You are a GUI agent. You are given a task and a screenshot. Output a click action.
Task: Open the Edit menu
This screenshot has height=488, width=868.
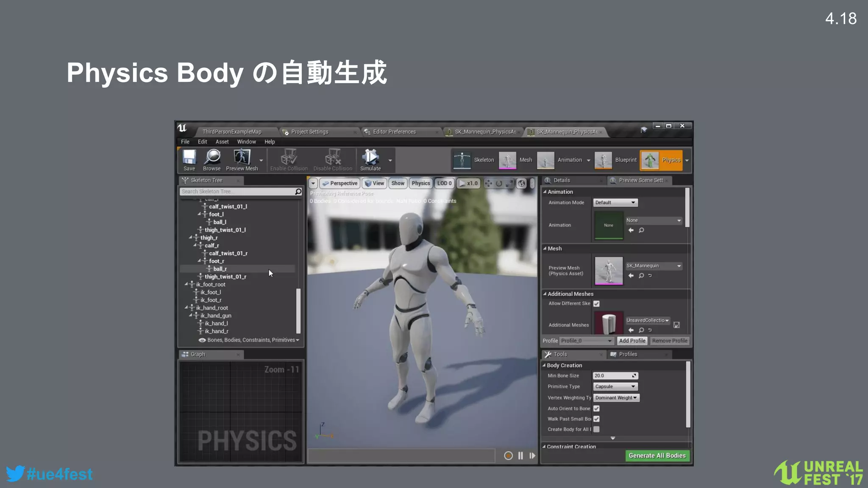202,141
